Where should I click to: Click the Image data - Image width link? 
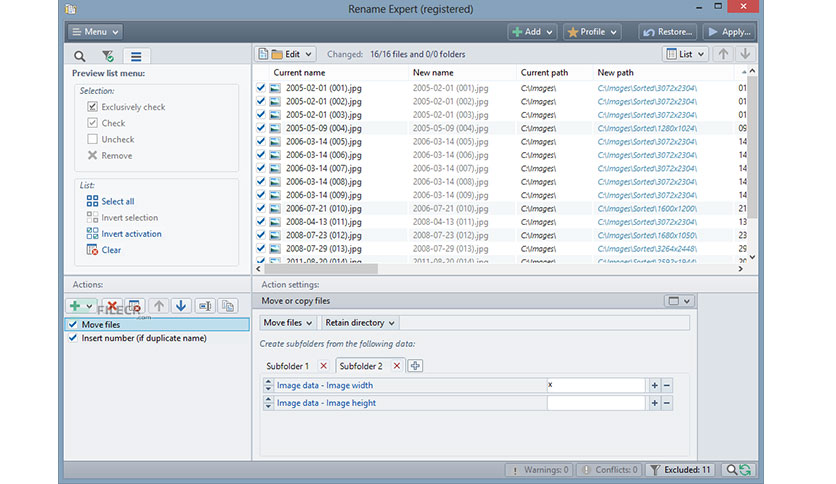point(325,385)
